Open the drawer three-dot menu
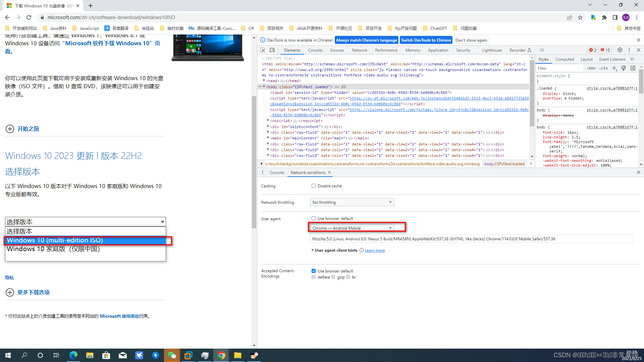Image resolution: width=644 pixels, height=362 pixels. [263, 172]
